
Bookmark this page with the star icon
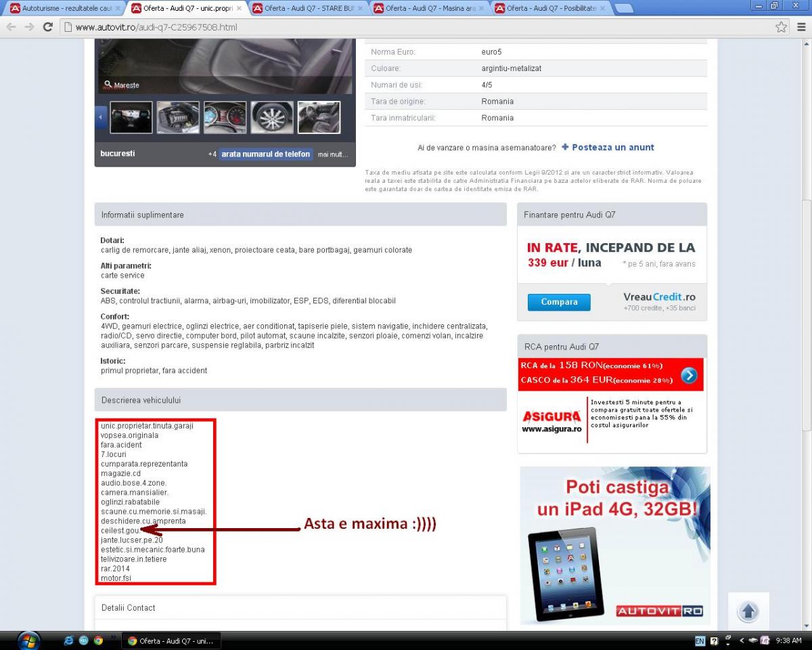(x=781, y=27)
